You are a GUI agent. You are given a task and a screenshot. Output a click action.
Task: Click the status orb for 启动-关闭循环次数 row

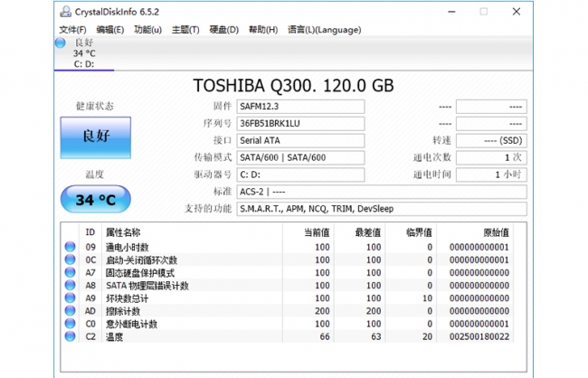(70, 260)
